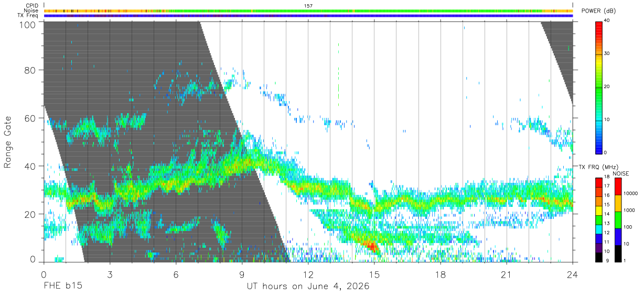The image size is (644, 297).
Task: Click the "14" label on TX FRQ scale
Action: click(x=607, y=214)
